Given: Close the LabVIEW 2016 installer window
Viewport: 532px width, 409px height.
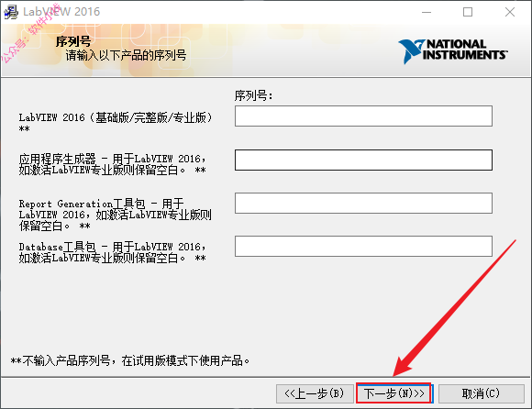Looking at the screenshot, I should 510,12.
